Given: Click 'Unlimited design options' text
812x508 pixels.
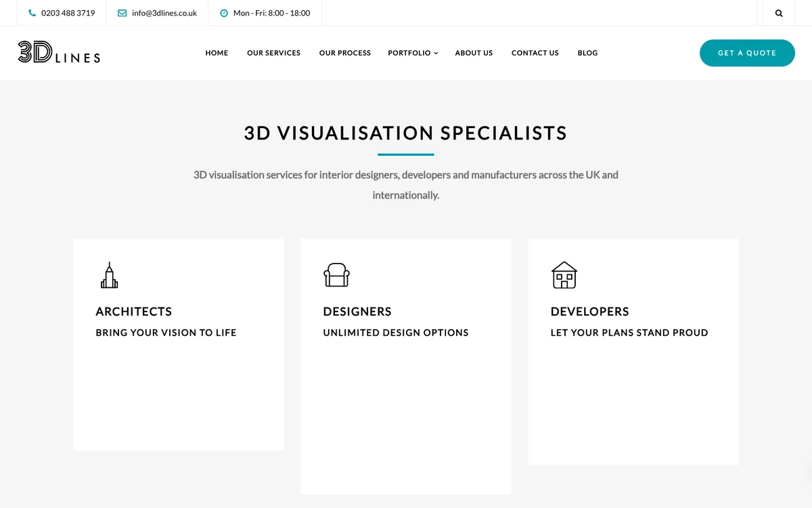Looking at the screenshot, I should 396,333.
